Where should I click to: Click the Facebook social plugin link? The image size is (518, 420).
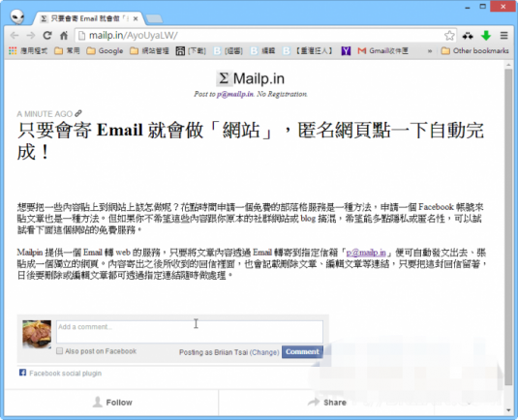pyautogui.click(x=65, y=374)
